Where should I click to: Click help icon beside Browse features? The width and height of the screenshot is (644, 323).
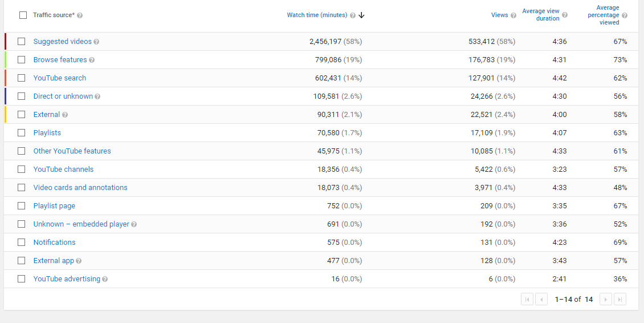click(x=92, y=60)
